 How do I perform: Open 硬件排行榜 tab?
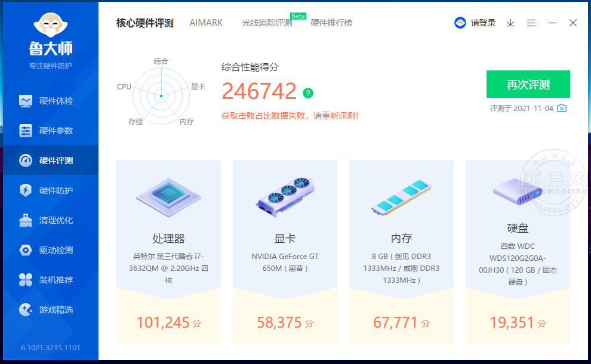(x=331, y=23)
